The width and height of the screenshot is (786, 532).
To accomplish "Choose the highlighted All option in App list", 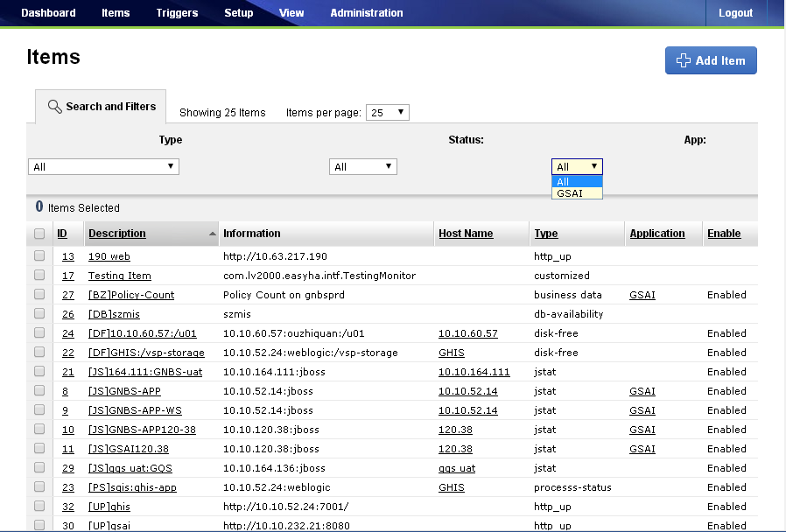I will [x=577, y=181].
